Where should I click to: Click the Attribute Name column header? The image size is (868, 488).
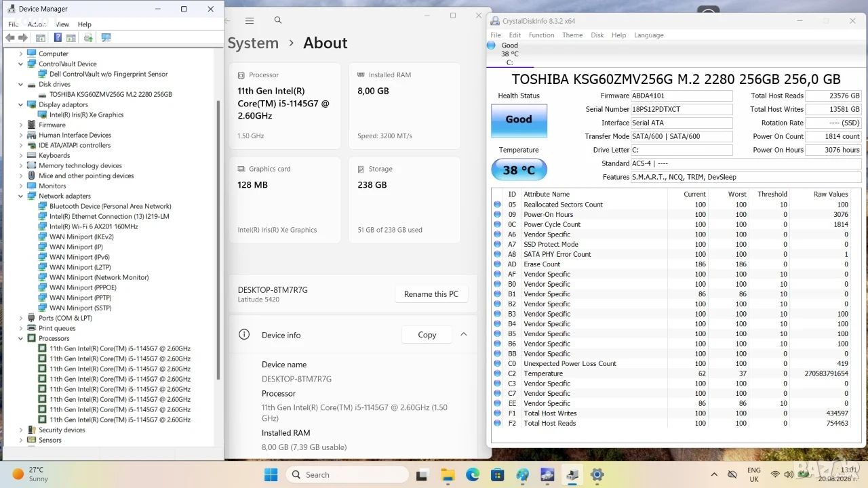pyautogui.click(x=547, y=194)
